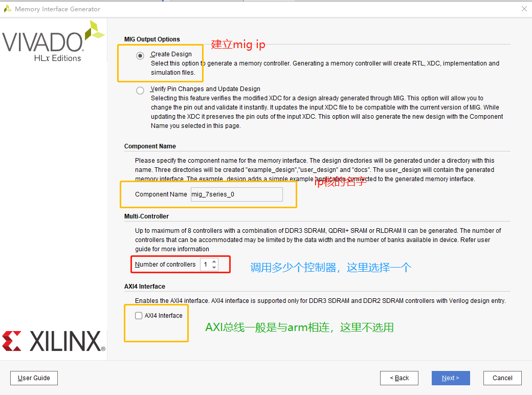Click the Next button to proceed

[x=451, y=378]
